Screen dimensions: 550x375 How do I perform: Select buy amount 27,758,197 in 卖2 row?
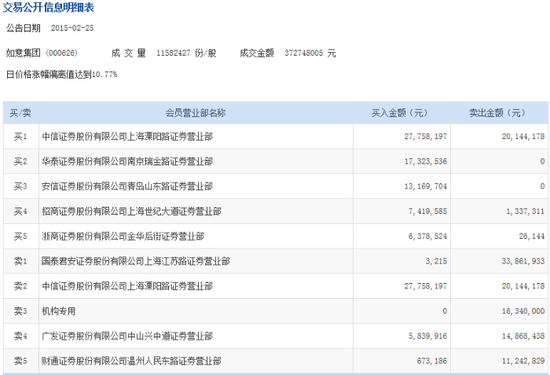(425, 286)
